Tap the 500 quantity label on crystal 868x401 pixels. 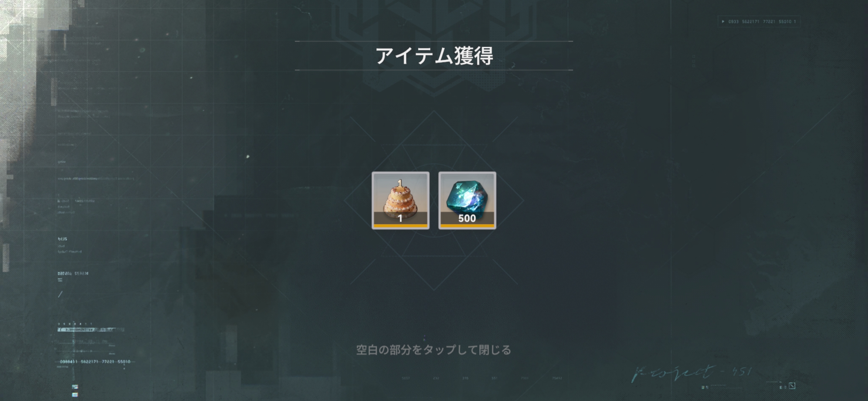click(467, 218)
